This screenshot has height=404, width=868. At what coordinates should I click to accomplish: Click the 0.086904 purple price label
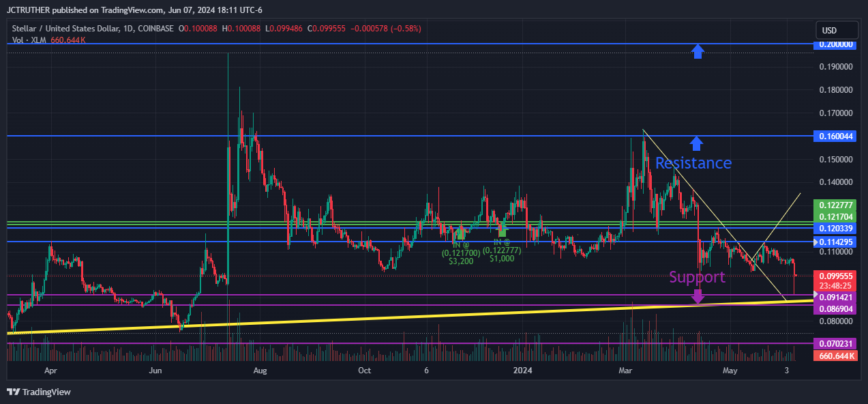pos(834,309)
